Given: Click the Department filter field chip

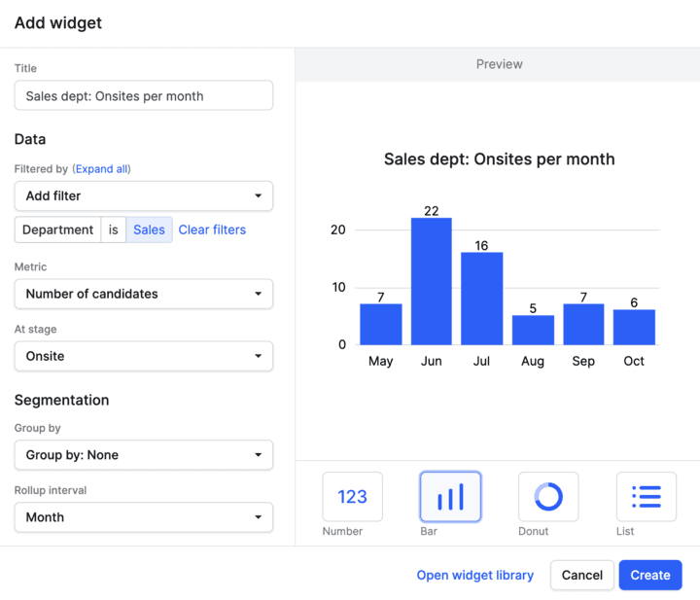Looking at the screenshot, I should point(57,229).
